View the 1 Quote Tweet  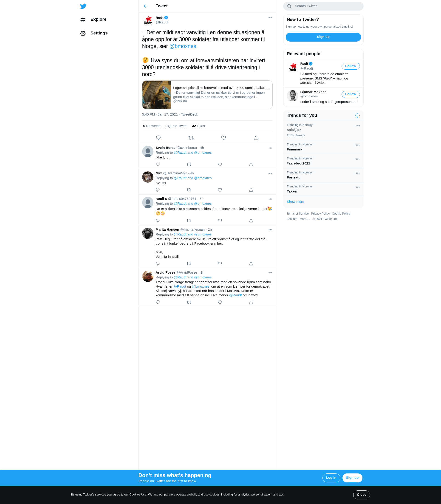pos(176,126)
